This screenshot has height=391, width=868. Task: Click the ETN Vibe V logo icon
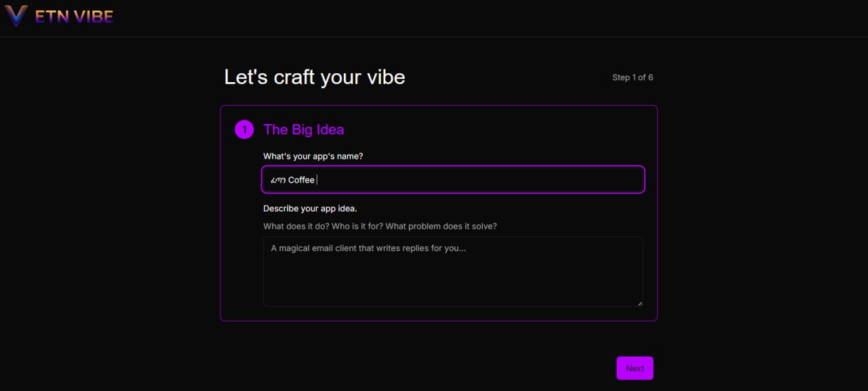click(16, 16)
